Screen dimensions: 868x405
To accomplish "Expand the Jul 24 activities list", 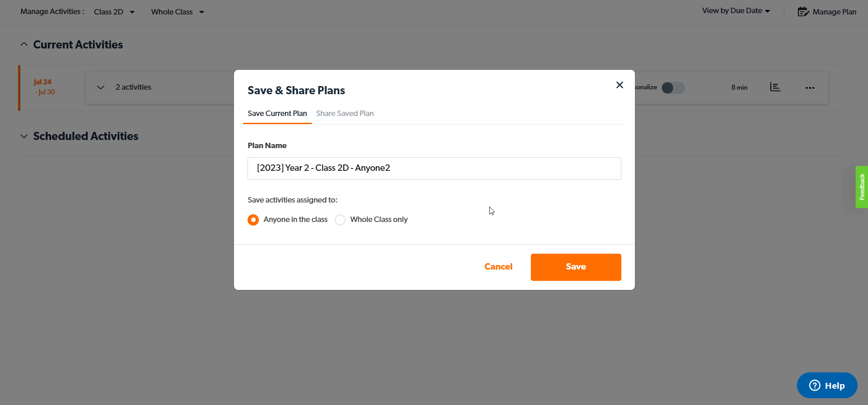I will 100,87.
